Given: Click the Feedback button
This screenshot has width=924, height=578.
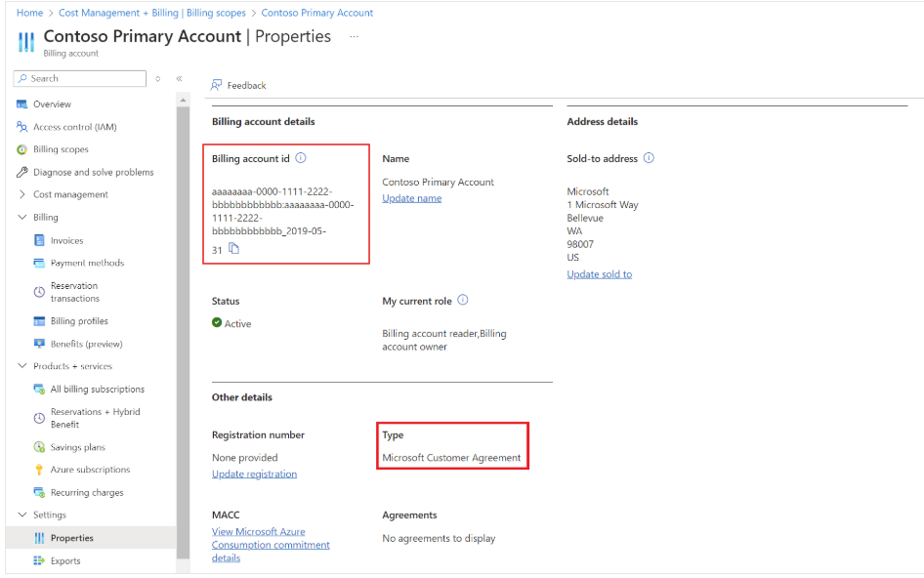Looking at the screenshot, I should click(x=238, y=86).
